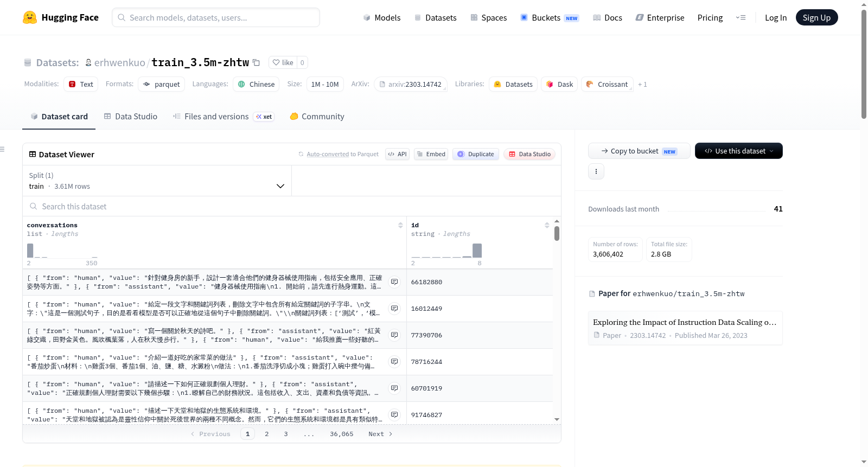The height and width of the screenshot is (467, 868).
Task: Like the train_3.5m-zhtw dataset
Action: tap(283, 62)
